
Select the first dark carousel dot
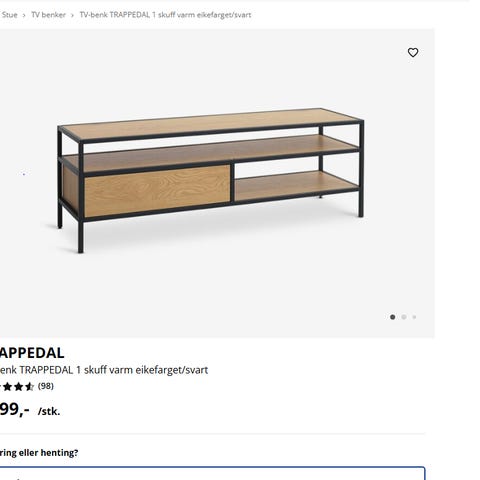(x=392, y=317)
